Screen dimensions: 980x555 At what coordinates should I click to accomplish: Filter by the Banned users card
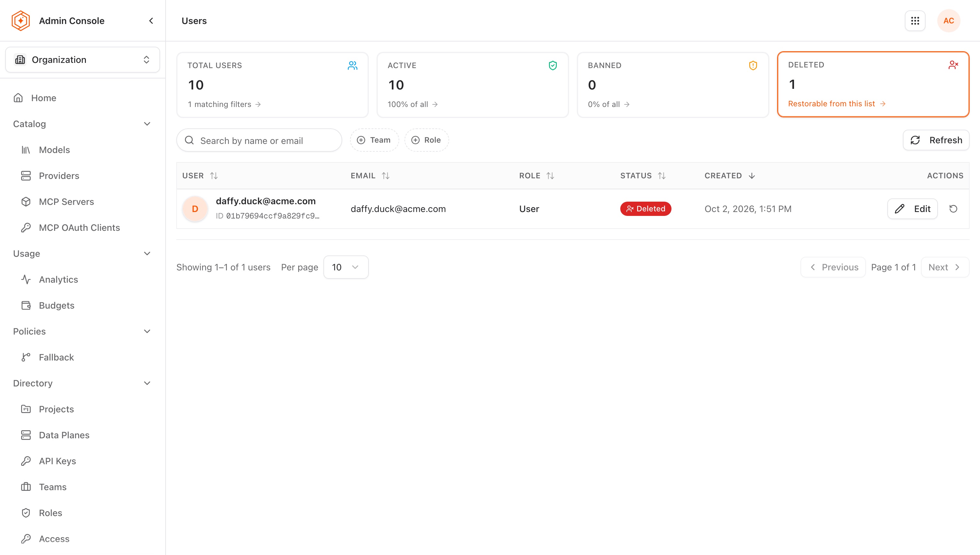point(673,85)
